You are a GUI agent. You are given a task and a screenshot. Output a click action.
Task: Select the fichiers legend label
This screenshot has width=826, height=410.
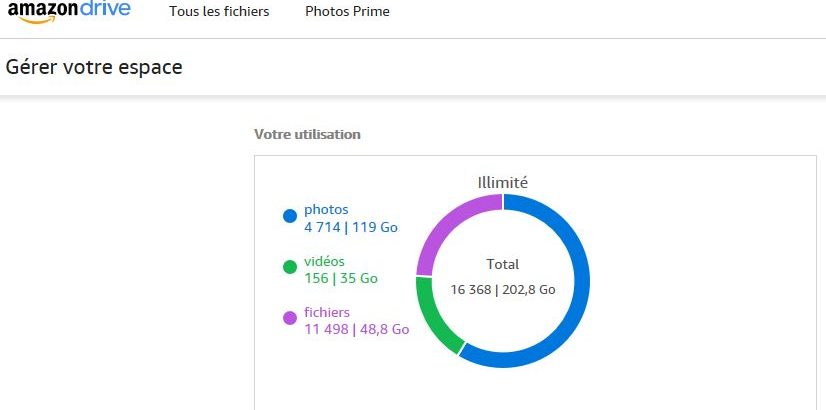(x=327, y=312)
